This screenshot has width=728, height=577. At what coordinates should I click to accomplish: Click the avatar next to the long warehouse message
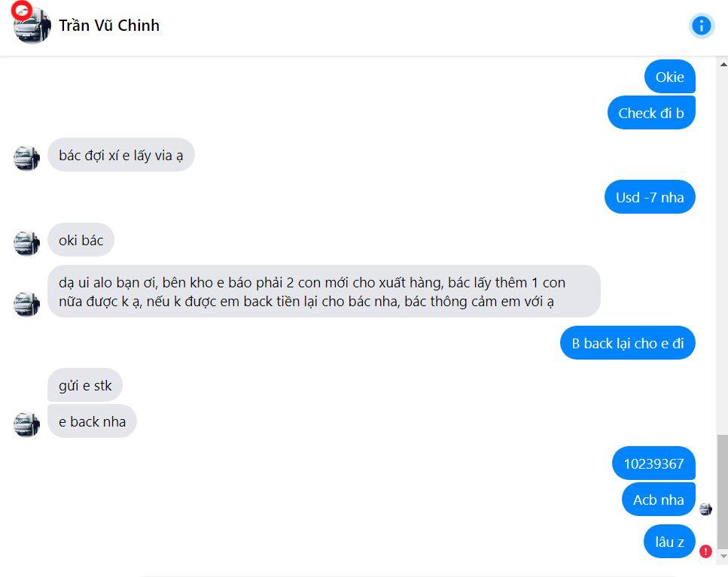point(26,305)
